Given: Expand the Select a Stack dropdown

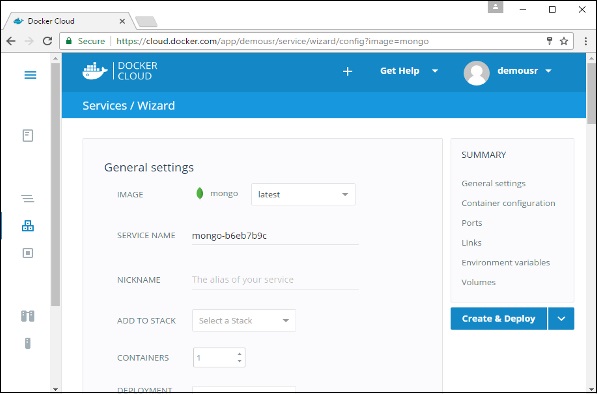Looking at the screenshot, I should pyautogui.click(x=244, y=321).
